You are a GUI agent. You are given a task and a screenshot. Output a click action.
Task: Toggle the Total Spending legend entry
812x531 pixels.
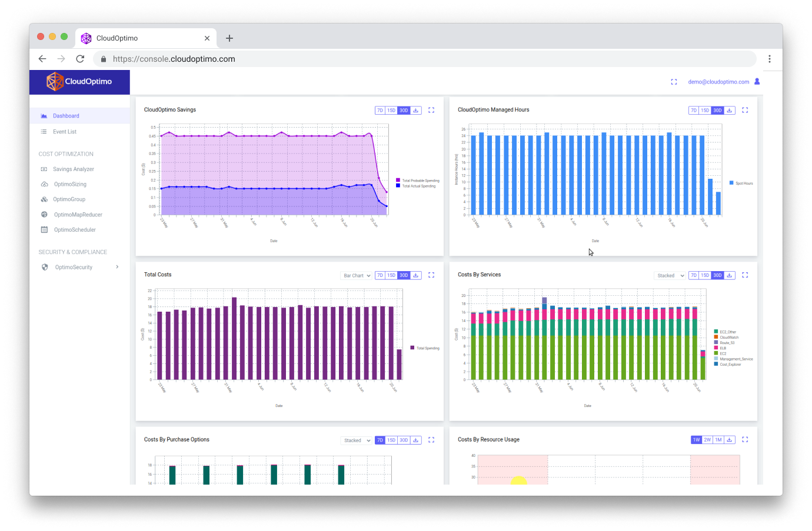425,348
